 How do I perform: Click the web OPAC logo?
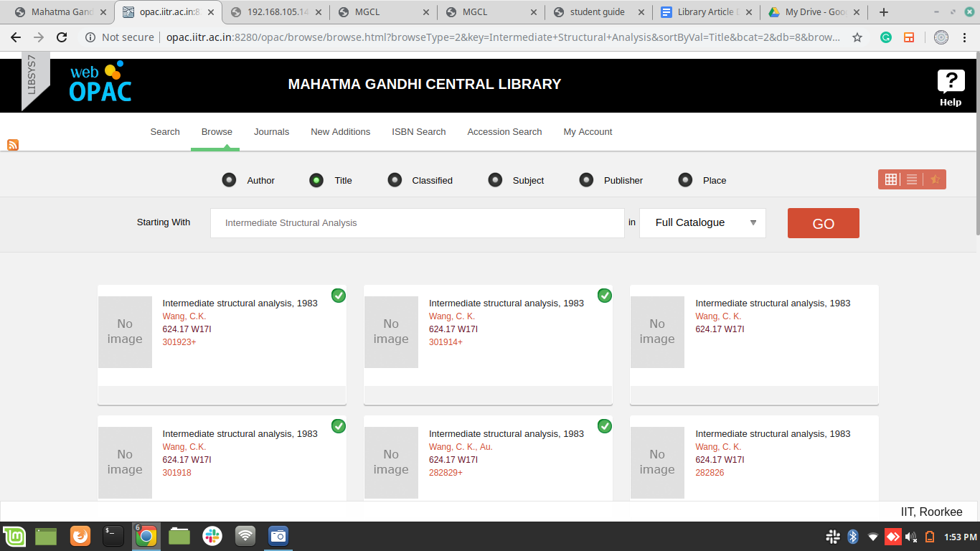(100, 83)
